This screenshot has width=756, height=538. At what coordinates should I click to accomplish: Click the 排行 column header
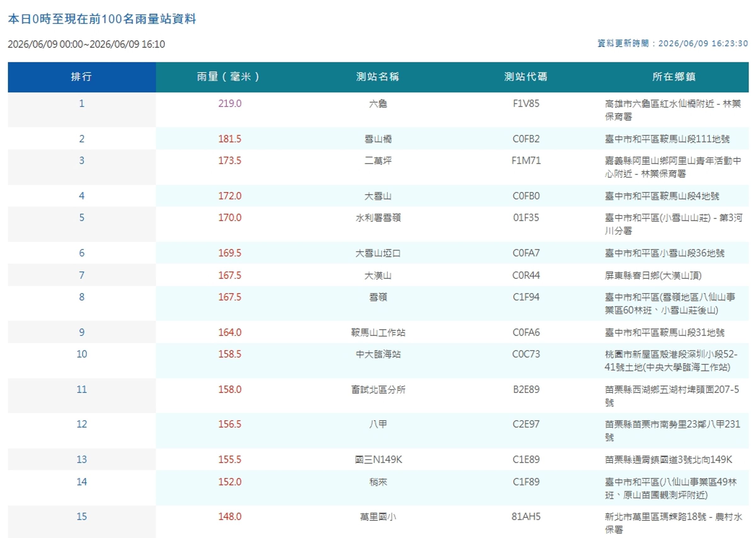[x=81, y=77]
